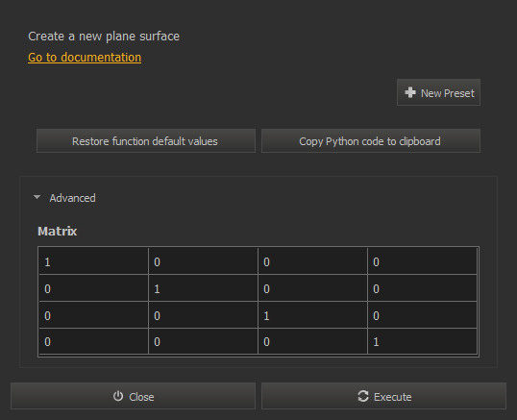
Task: Click the plus icon on New Preset
Action: [x=410, y=92]
